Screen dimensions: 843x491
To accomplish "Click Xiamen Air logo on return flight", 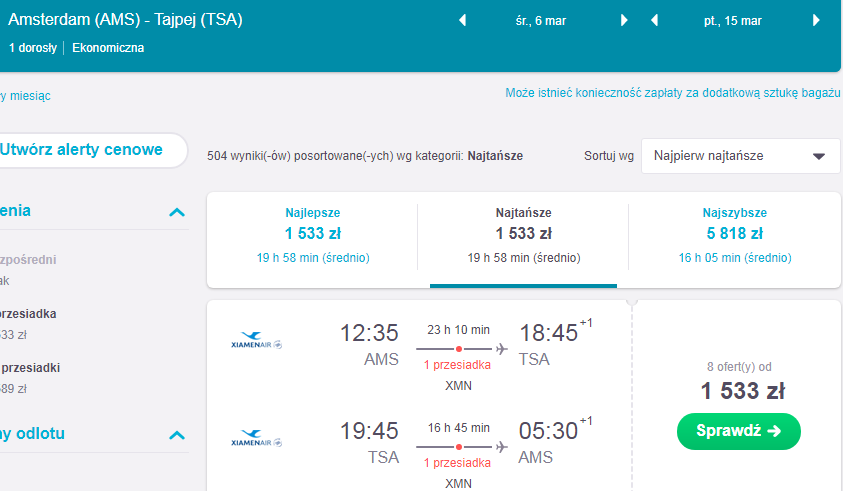I will (256, 438).
